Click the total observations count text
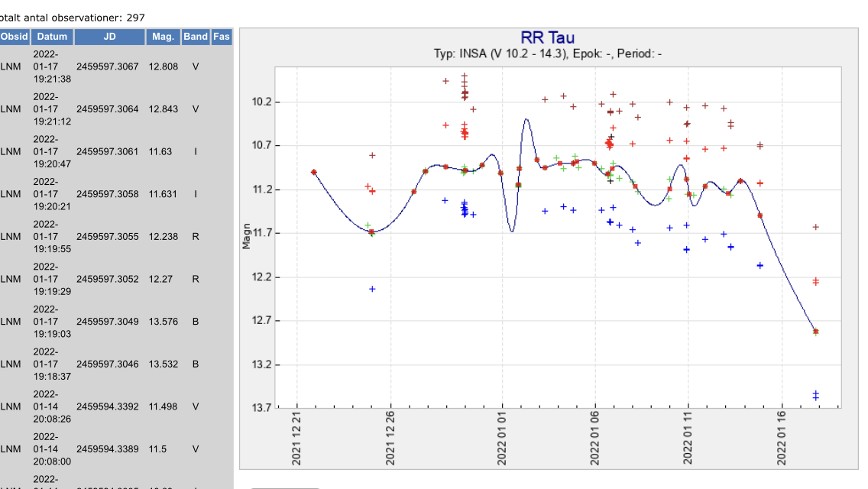 coord(73,17)
